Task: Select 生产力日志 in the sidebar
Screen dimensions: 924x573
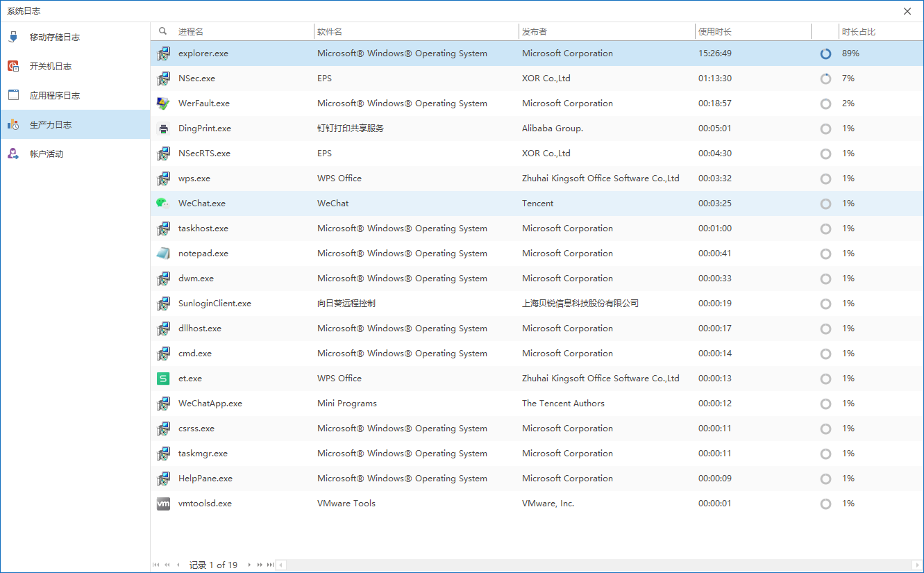Action: [x=75, y=125]
